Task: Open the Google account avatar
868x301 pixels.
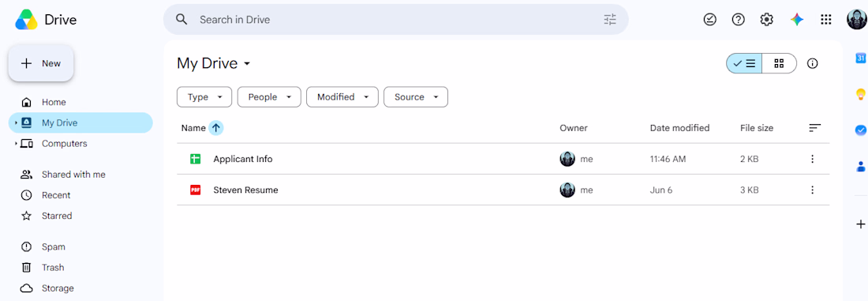Action: coord(856,20)
